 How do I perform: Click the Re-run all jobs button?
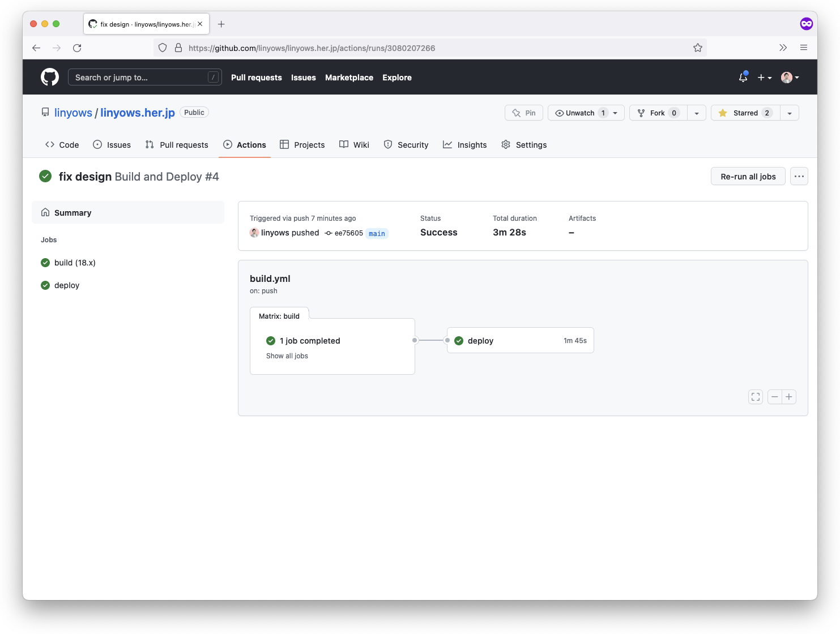tap(748, 176)
